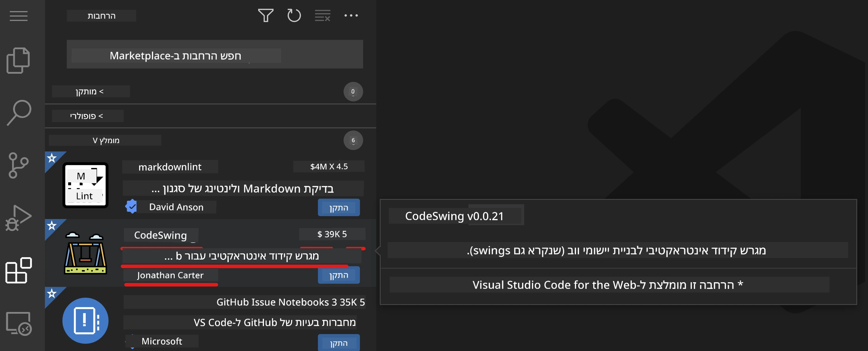Click the GitHub Issue Notebooks icon

tap(85, 320)
